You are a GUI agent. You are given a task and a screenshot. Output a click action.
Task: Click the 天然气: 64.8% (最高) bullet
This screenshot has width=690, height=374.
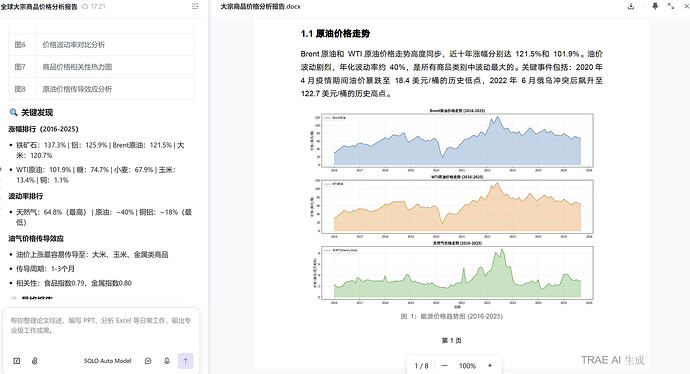tap(104, 217)
